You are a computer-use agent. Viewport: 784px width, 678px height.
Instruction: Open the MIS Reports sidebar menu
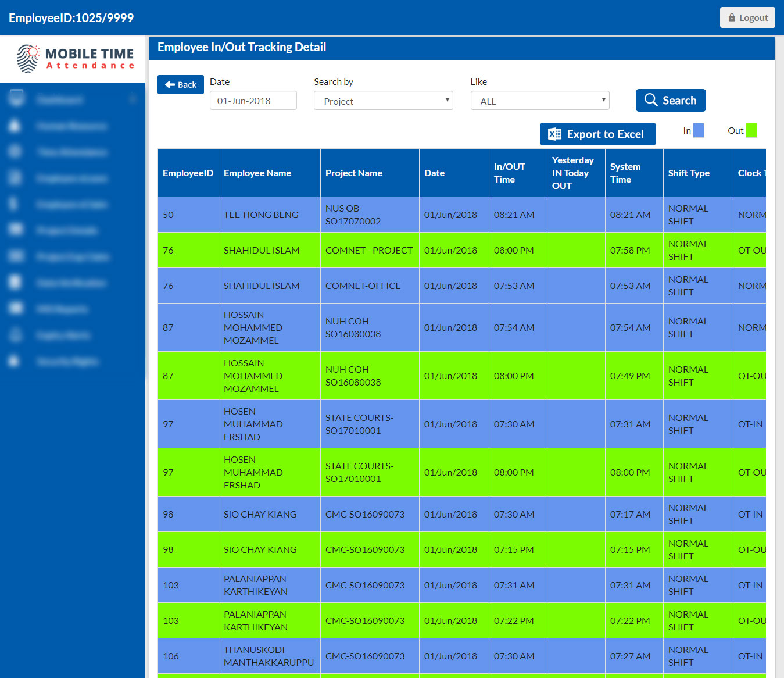pos(62,309)
